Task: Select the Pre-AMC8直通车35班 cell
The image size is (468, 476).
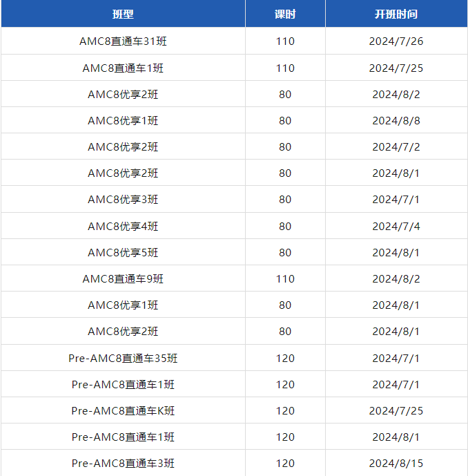Action: 123,359
